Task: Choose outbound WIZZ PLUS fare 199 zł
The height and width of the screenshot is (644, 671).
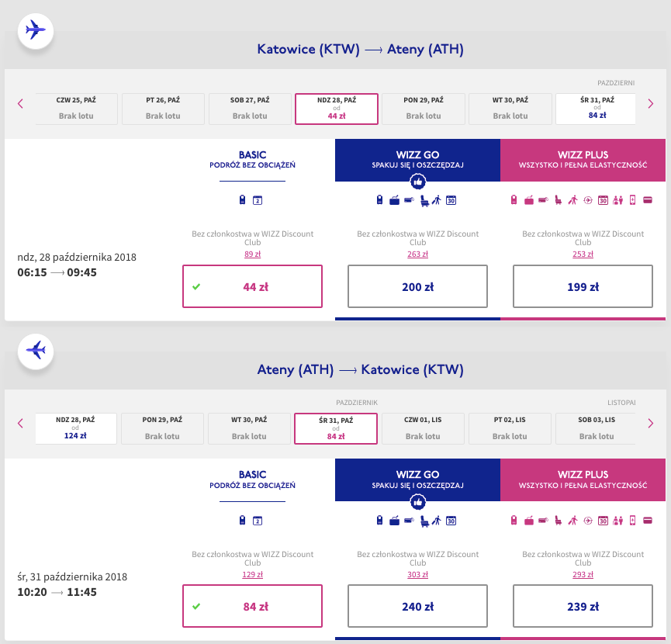Action: [x=583, y=286]
